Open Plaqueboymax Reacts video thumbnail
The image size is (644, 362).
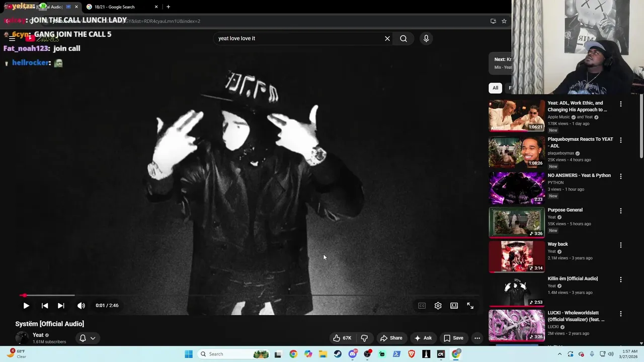coord(517,151)
